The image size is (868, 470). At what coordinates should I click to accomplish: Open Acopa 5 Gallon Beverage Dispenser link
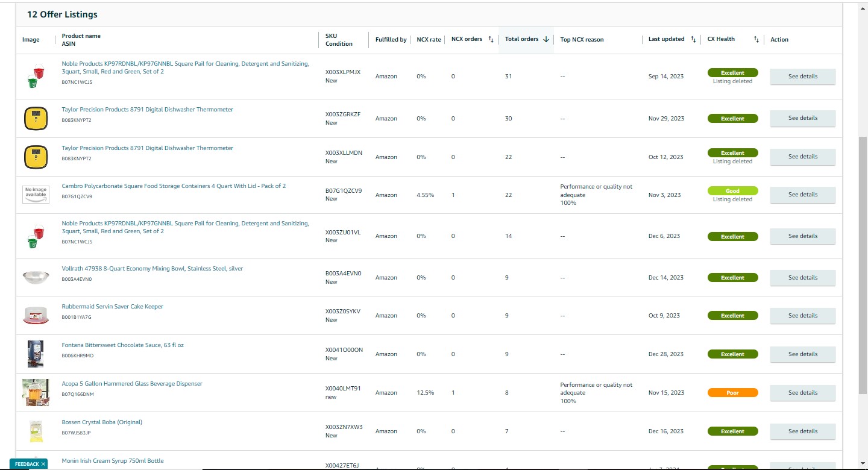[x=132, y=384]
